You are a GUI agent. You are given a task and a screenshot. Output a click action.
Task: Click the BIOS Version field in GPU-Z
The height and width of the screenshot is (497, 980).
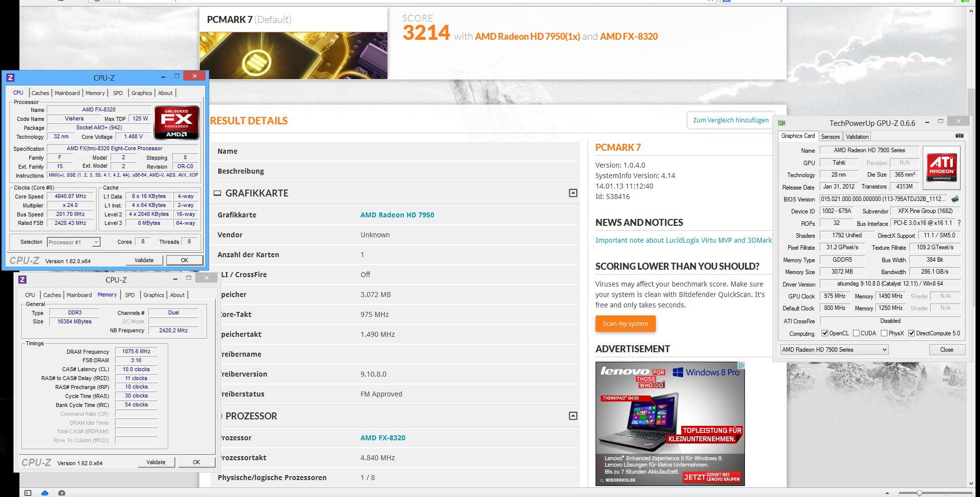click(x=884, y=199)
